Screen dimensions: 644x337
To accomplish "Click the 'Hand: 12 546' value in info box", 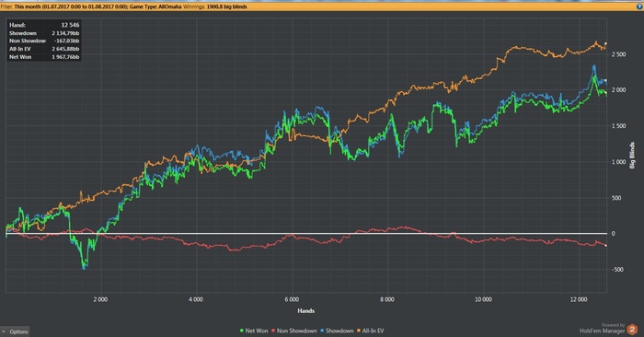I will tap(70, 25).
